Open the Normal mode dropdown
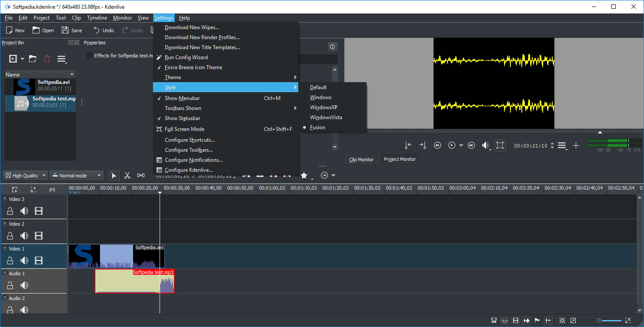 pyautogui.click(x=76, y=175)
